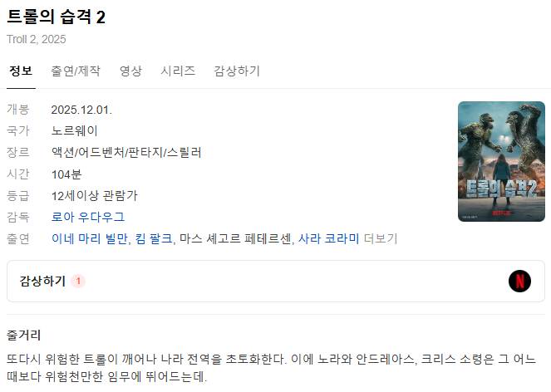Visit 킴 팔크 actor page

tap(154, 239)
